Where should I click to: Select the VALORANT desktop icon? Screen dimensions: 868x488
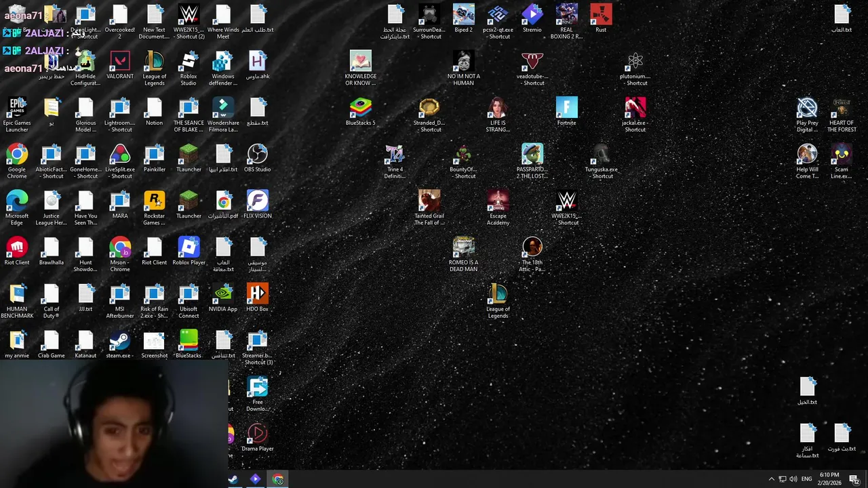coord(120,64)
